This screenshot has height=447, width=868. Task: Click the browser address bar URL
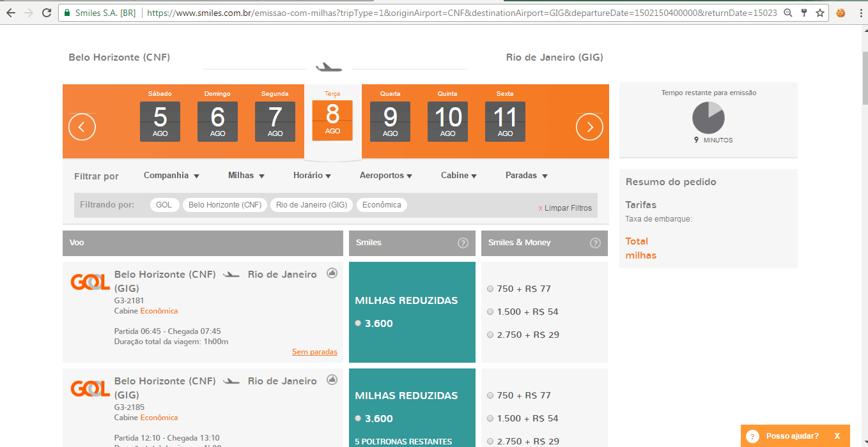pos(461,12)
